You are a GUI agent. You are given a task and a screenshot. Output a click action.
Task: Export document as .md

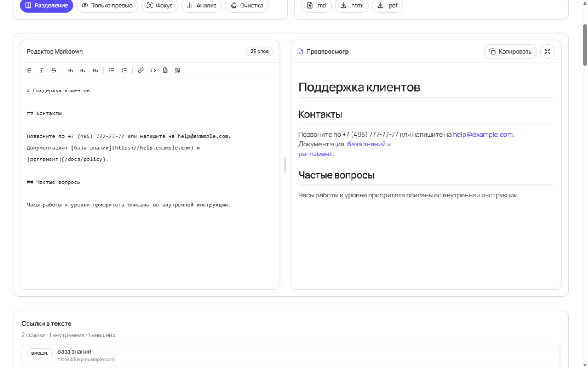(x=316, y=6)
